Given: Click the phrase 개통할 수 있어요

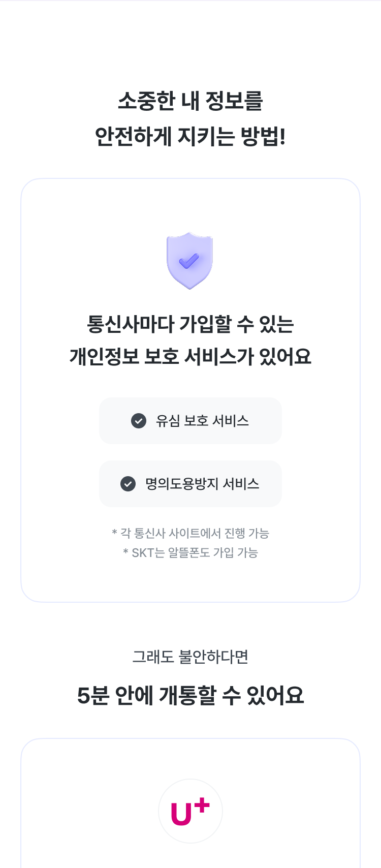Looking at the screenshot, I should click(232, 695).
